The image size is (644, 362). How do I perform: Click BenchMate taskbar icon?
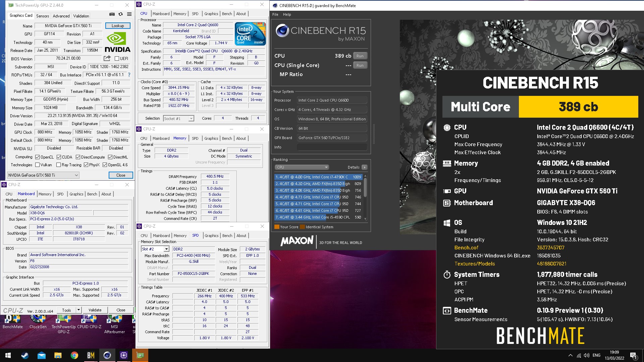(91, 355)
